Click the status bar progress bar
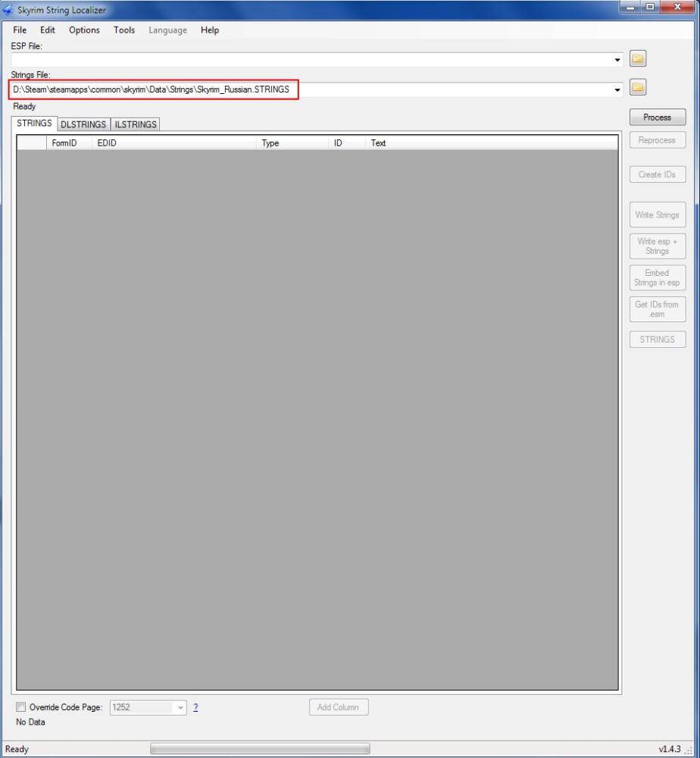This screenshot has width=700, height=758. [260, 749]
